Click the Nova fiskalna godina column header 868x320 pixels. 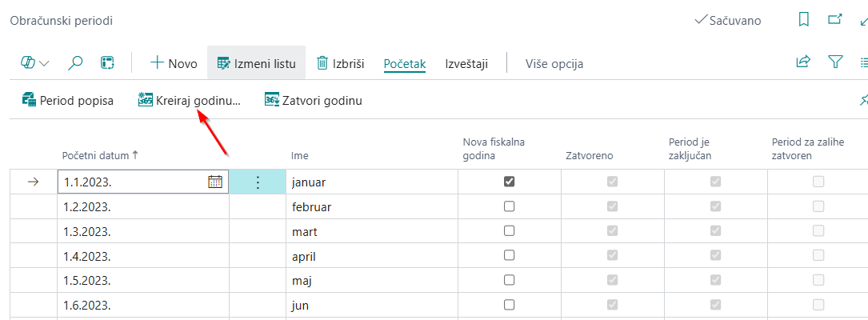click(494, 149)
